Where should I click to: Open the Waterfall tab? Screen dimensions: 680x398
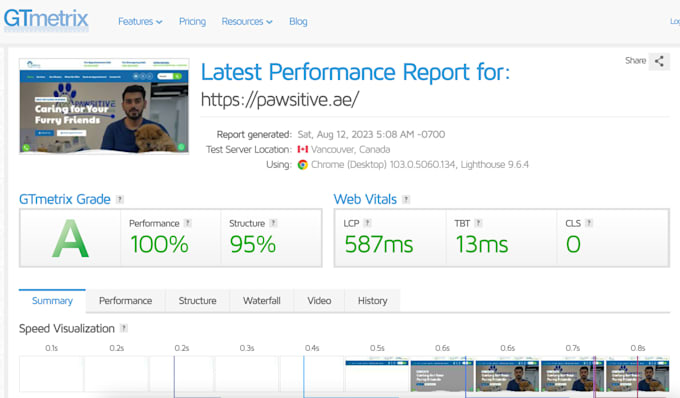pos(262,300)
